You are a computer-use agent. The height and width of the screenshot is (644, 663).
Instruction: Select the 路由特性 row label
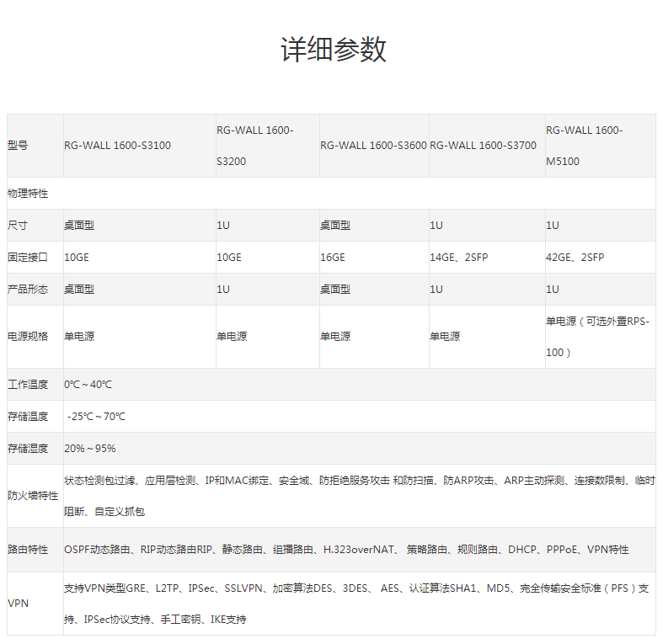29,550
